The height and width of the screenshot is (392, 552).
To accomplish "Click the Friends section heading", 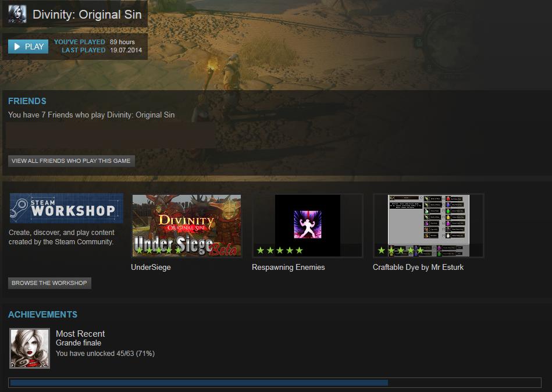I will (27, 101).
